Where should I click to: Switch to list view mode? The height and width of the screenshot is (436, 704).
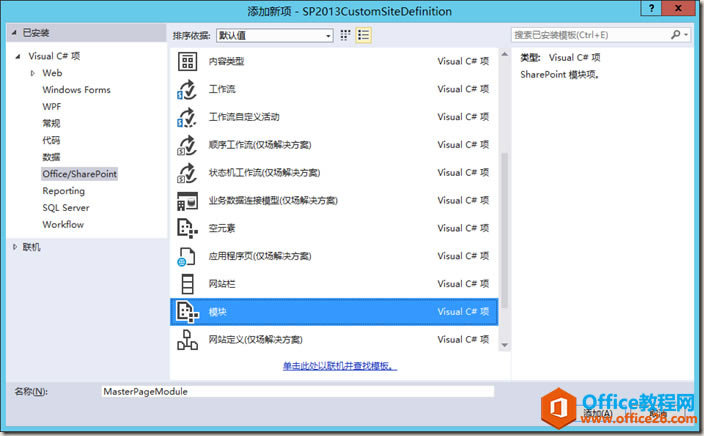pos(363,35)
